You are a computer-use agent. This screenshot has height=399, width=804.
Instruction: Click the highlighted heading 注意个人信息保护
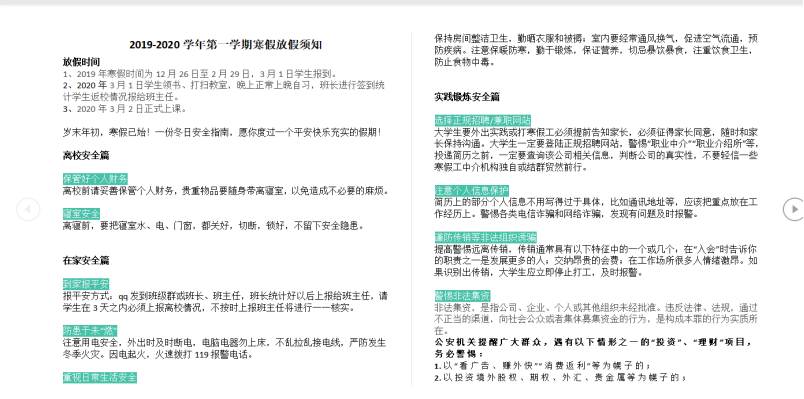(x=472, y=190)
